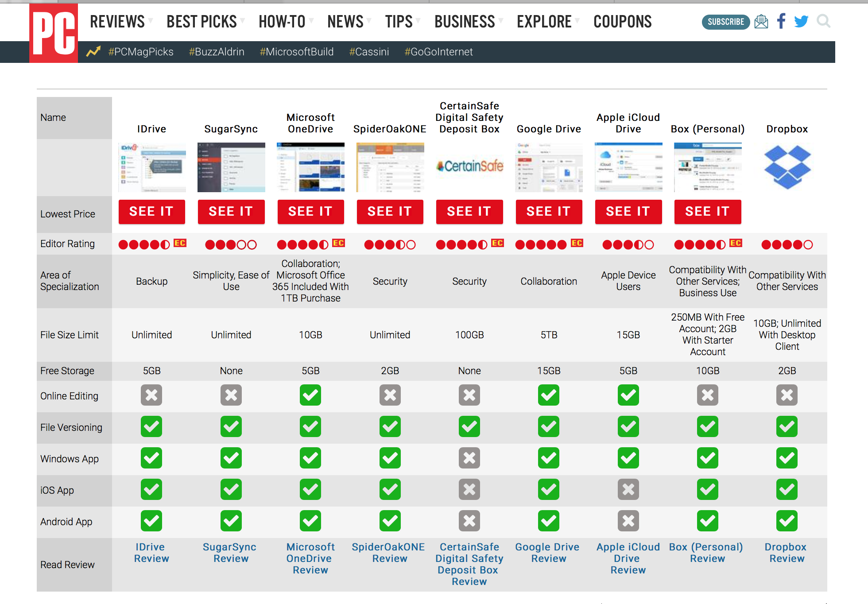Viewport: 868px width, 604px height.
Task: Open the Twitter bird icon
Action: click(x=801, y=21)
